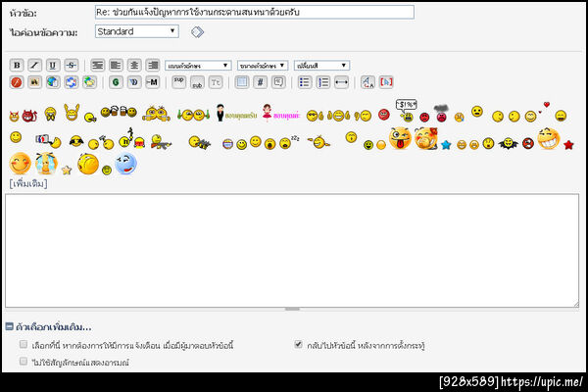Insert code with hash button
Viewport: 588px width, 392px height.
point(261,82)
